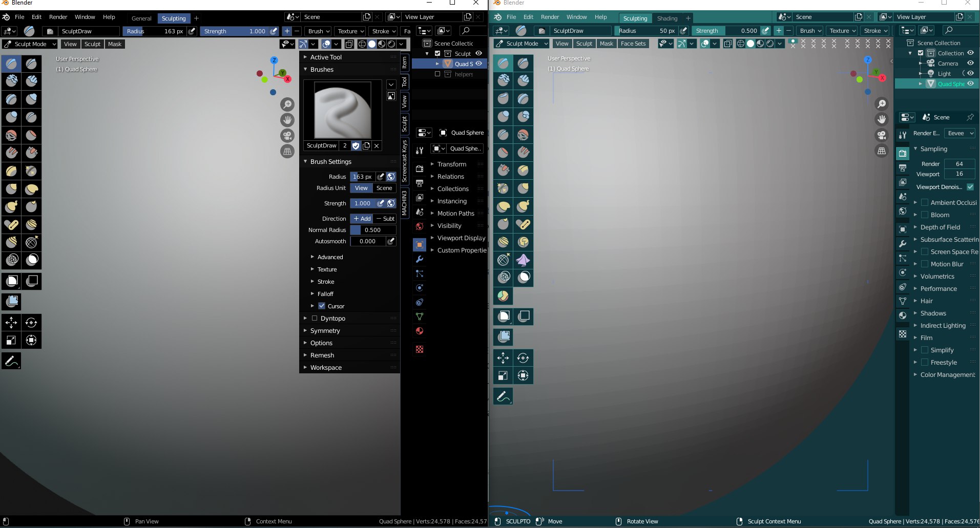Open Face Sets menu in right viewport header
Viewport: 980px width, 528px height.
(633, 44)
